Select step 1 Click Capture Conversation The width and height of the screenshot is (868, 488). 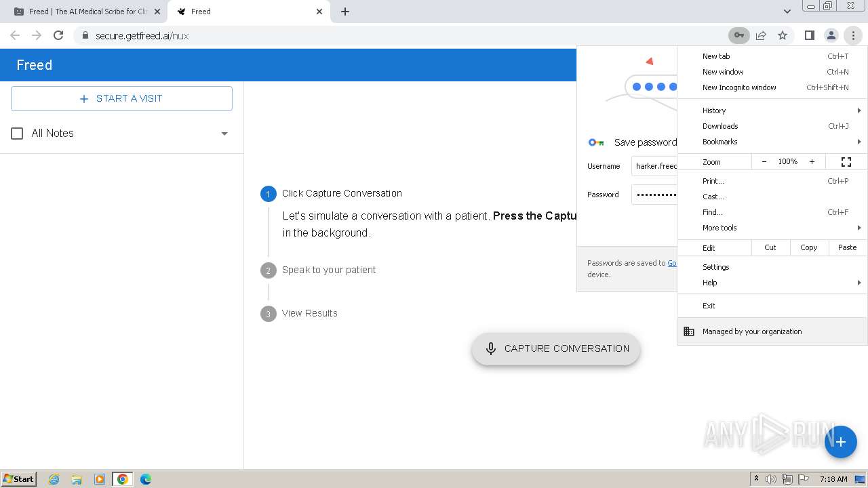click(331, 193)
